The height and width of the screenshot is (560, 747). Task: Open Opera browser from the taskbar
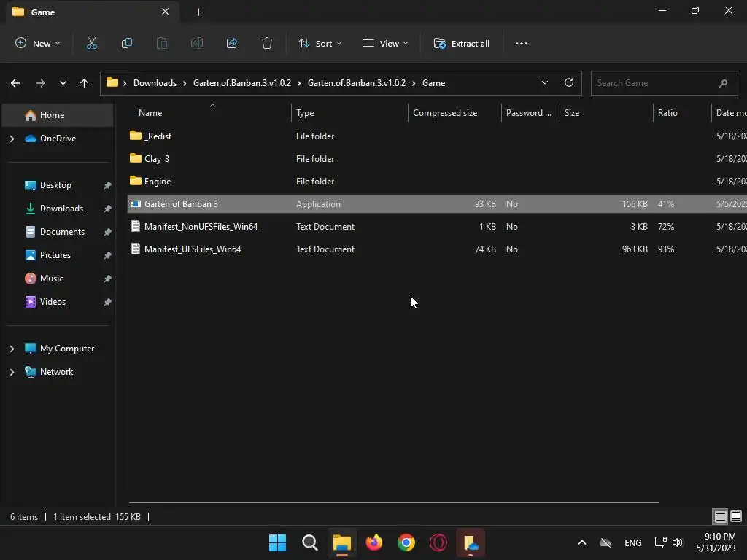pos(438,542)
